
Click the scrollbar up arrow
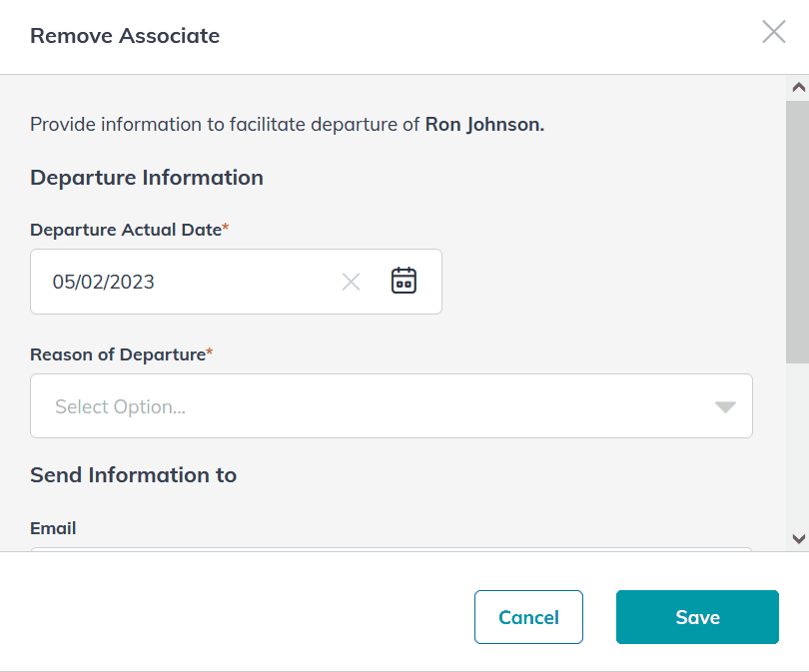[x=798, y=87]
